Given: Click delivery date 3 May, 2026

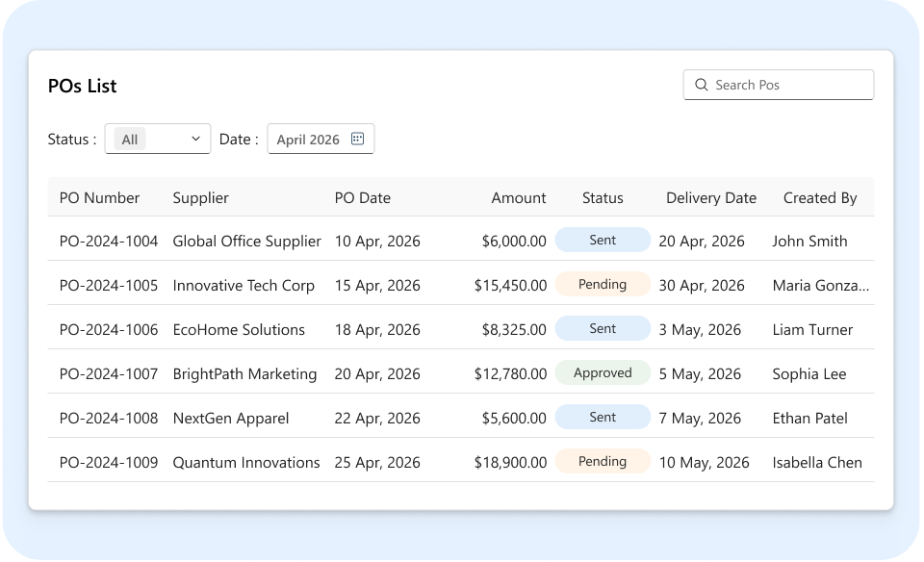Looking at the screenshot, I should (x=700, y=329).
